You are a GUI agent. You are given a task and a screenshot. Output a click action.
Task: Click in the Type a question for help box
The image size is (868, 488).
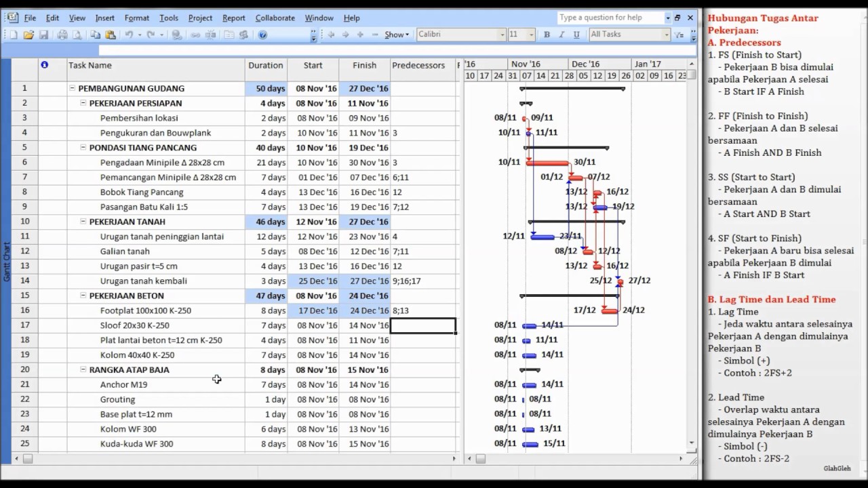coord(610,18)
